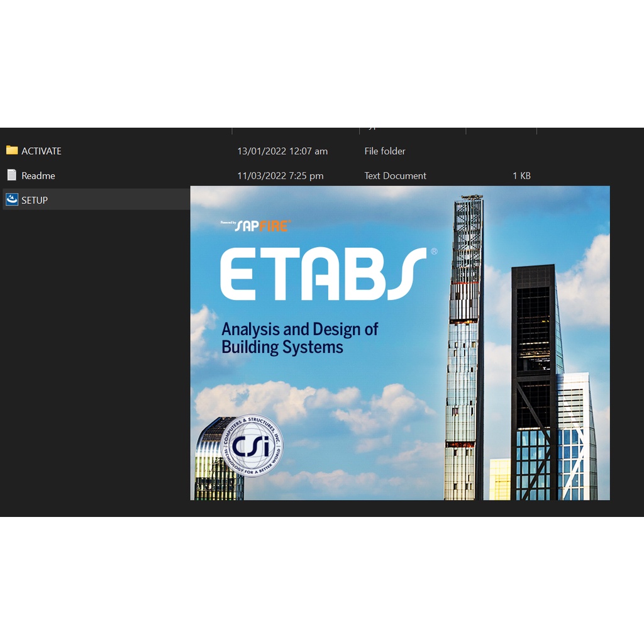The height and width of the screenshot is (644, 644).
Task: Click the Readme text document icon
Action: [12, 175]
